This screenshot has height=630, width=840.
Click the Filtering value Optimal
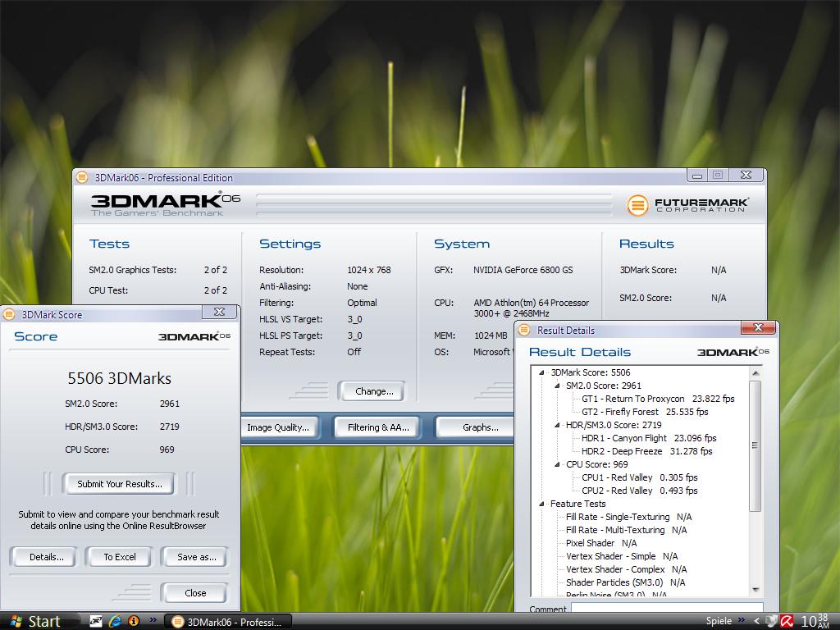click(362, 303)
